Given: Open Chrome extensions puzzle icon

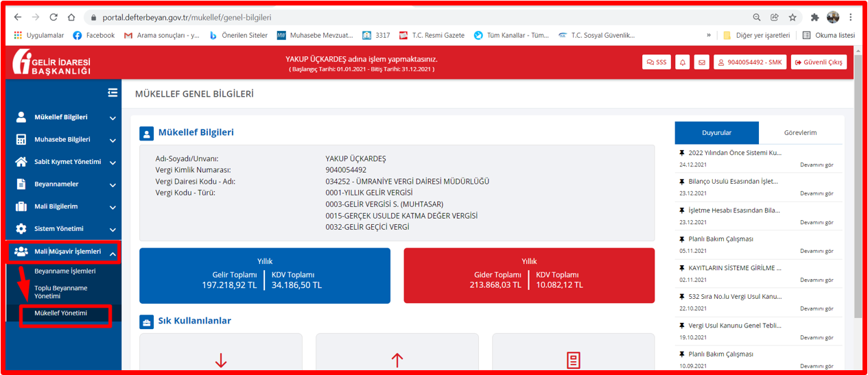Looking at the screenshot, I should tap(814, 17).
